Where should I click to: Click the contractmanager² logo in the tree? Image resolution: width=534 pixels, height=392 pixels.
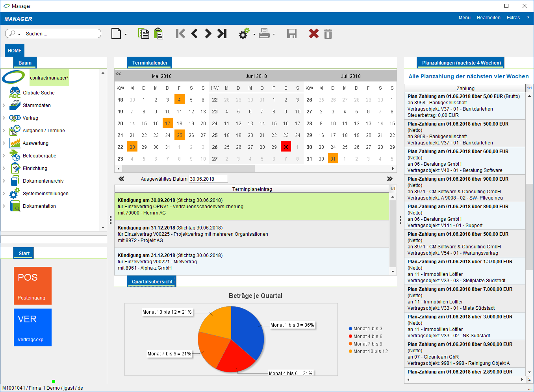click(13, 77)
